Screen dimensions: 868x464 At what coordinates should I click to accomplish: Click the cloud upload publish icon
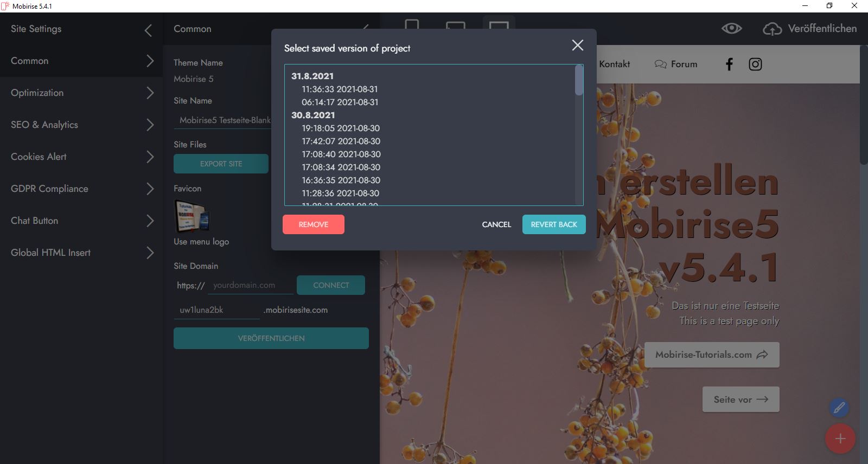point(772,29)
